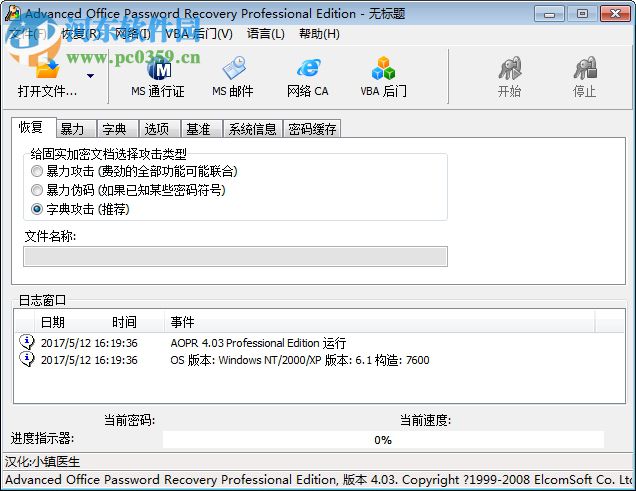Switch to the 基准 tab
This screenshot has width=636, height=491.
pyautogui.click(x=202, y=129)
